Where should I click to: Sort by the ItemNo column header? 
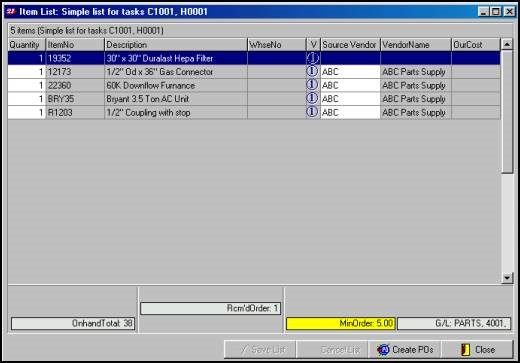coord(75,45)
